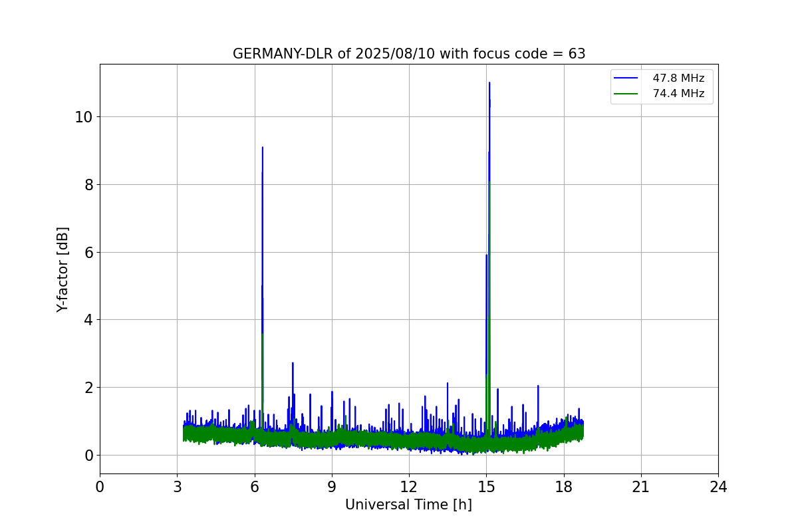This screenshot has width=798, height=532.
Task: Click x-axis tick label 21
Action: (641, 487)
